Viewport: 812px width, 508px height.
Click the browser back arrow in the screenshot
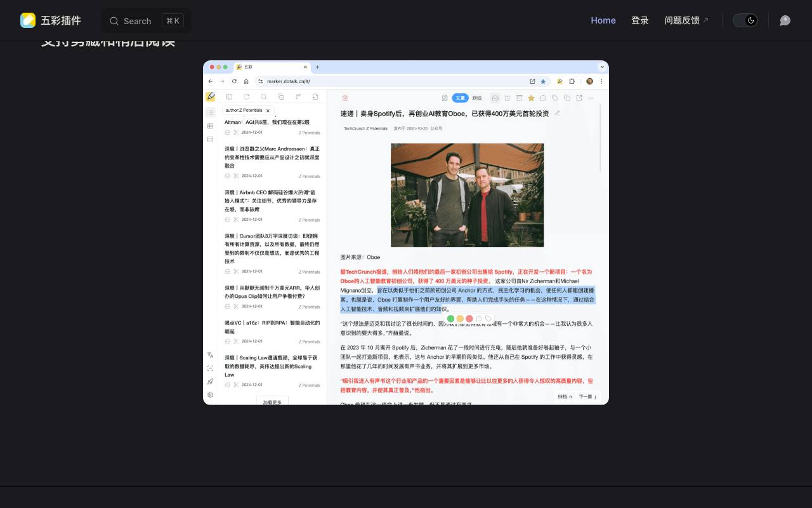pyautogui.click(x=211, y=81)
